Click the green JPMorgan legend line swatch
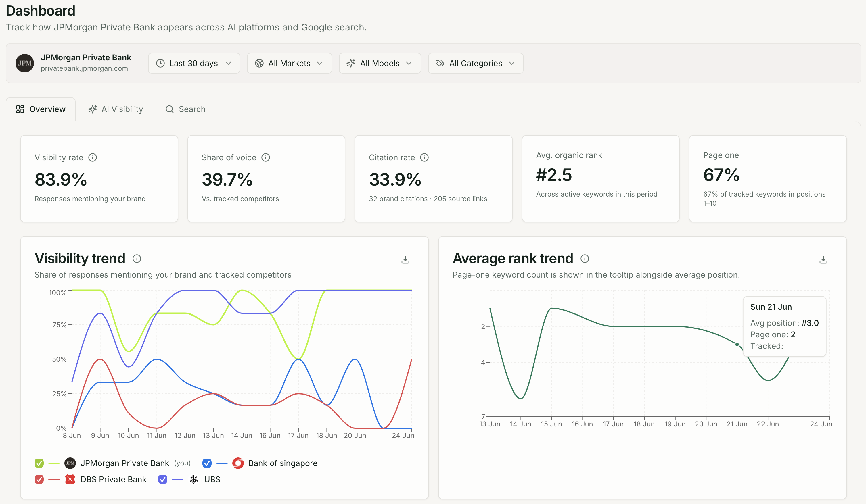 point(54,463)
